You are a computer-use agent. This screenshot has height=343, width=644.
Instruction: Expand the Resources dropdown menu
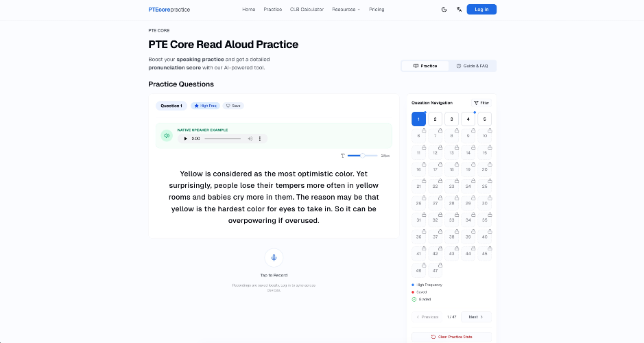point(346,10)
